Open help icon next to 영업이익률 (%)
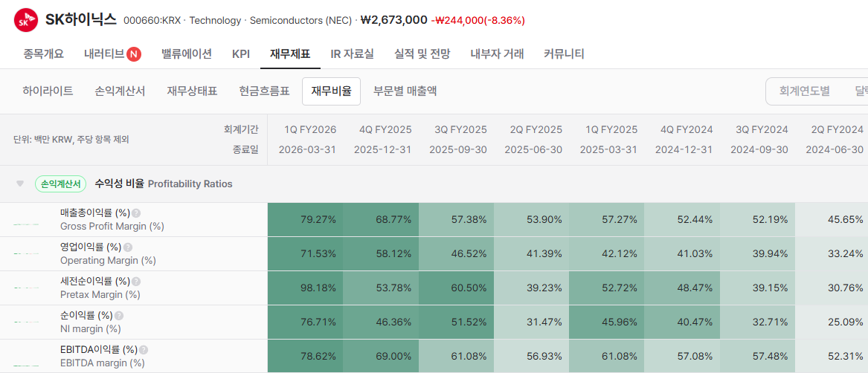This screenshot has width=868, height=373. tap(128, 247)
